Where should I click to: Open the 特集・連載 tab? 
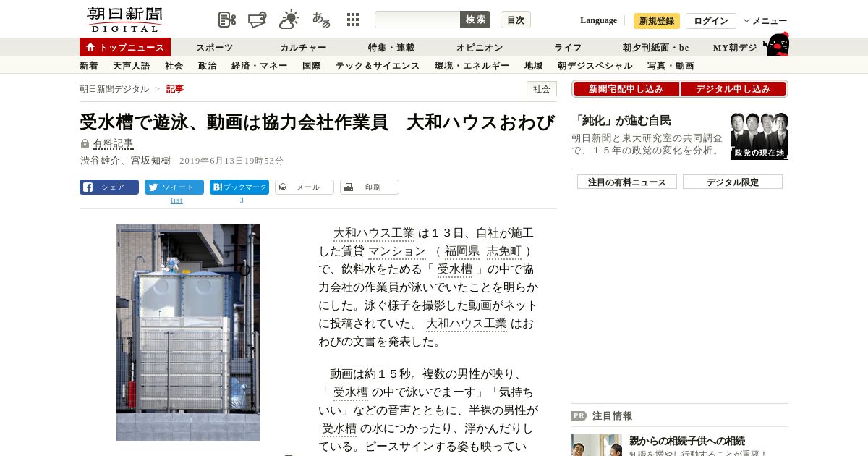point(391,47)
